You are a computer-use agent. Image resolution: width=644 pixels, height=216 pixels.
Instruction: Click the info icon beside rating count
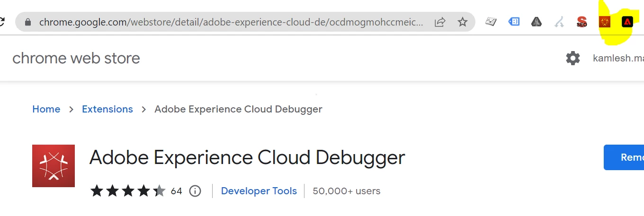pos(195,191)
